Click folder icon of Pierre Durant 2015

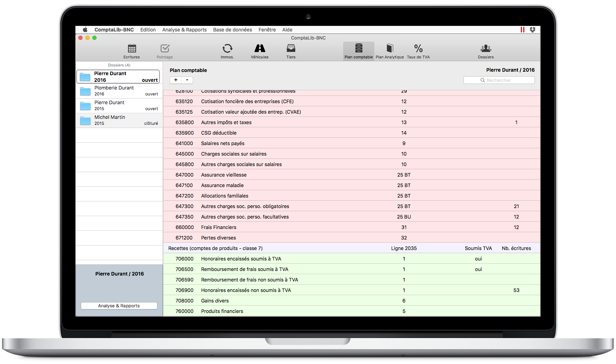85,106
